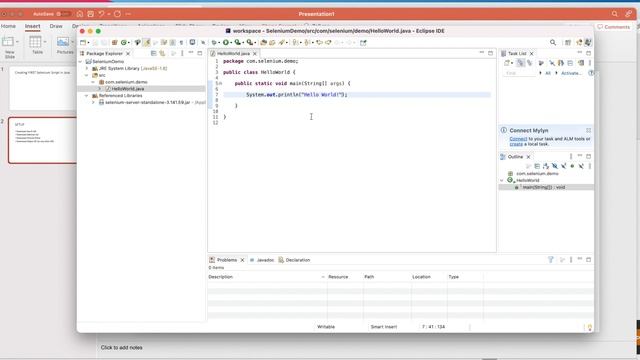Click the System.out.println code line

tap(296, 95)
